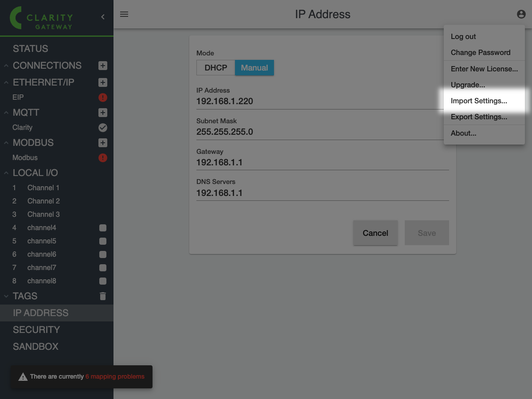Click the hamburger menu icon
The image size is (532, 399).
pyautogui.click(x=124, y=14)
